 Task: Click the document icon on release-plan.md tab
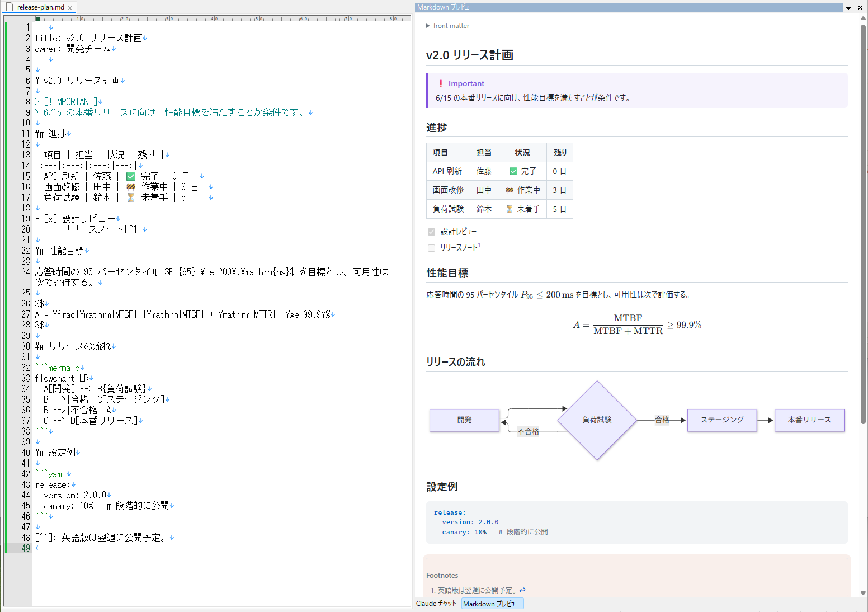click(10, 7)
